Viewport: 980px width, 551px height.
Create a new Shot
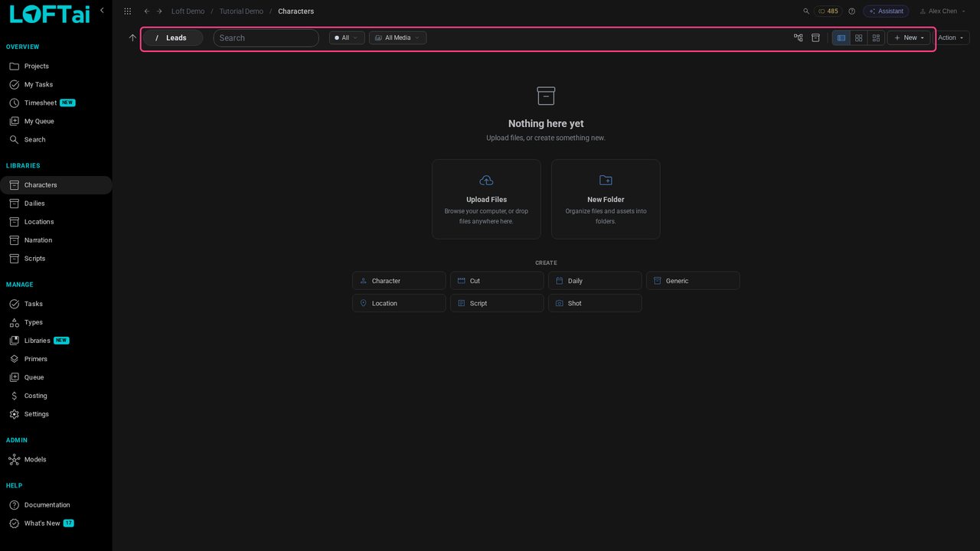point(595,303)
